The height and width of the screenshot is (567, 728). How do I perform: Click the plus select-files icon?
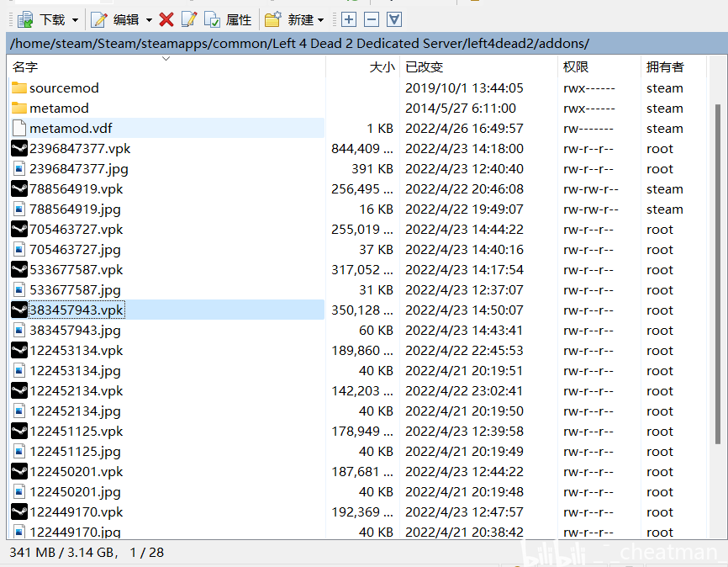coord(349,19)
